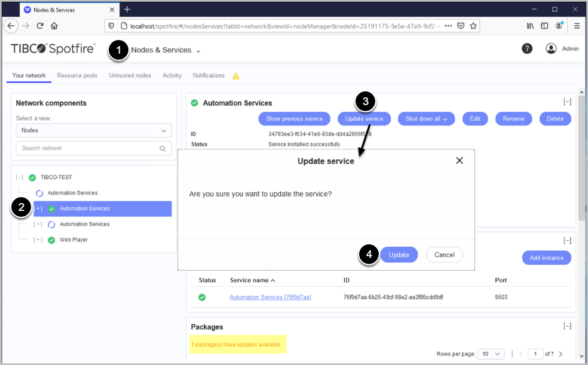Screen dimensions: 588x365
Task: Click the Rename button
Action: tap(513, 119)
